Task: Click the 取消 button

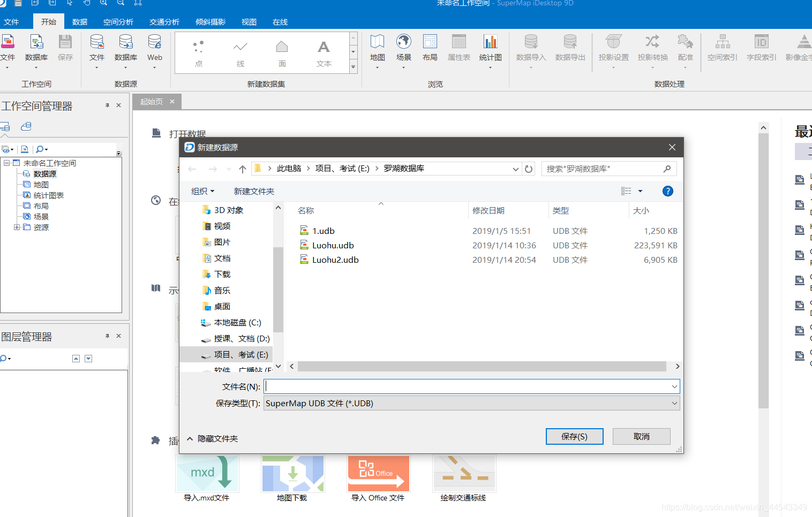Action: click(x=642, y=437)
